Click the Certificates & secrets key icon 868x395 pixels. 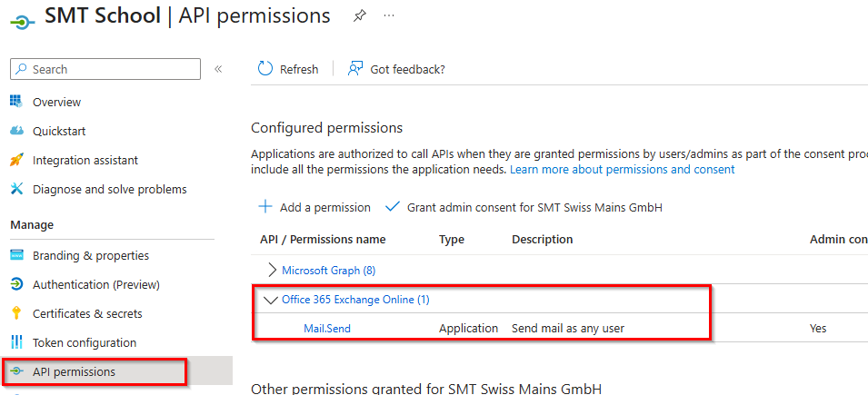pyautogui.click(x=16, y=313)
